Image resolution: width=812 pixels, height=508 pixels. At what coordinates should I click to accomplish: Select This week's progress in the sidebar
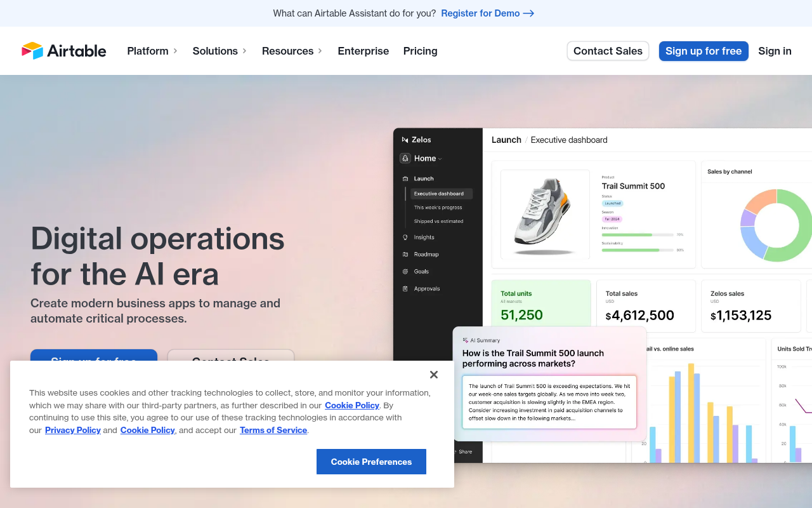tap(439, 207)
